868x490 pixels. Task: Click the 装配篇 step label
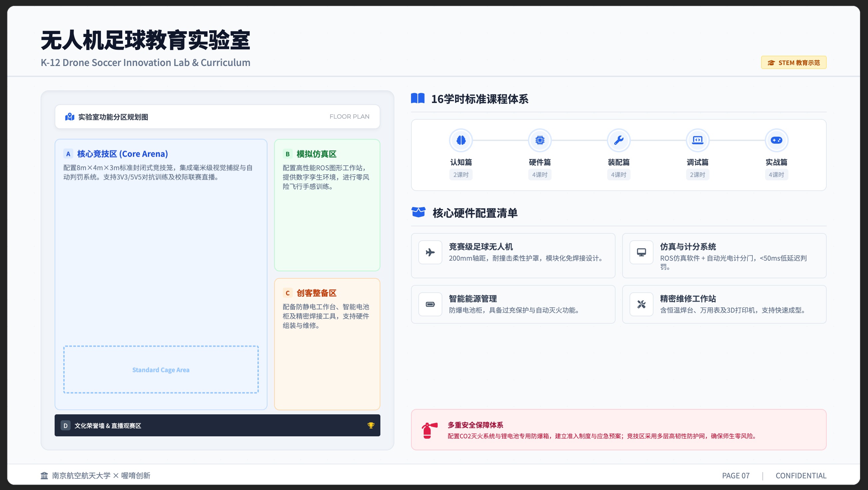tap(619, 162)
